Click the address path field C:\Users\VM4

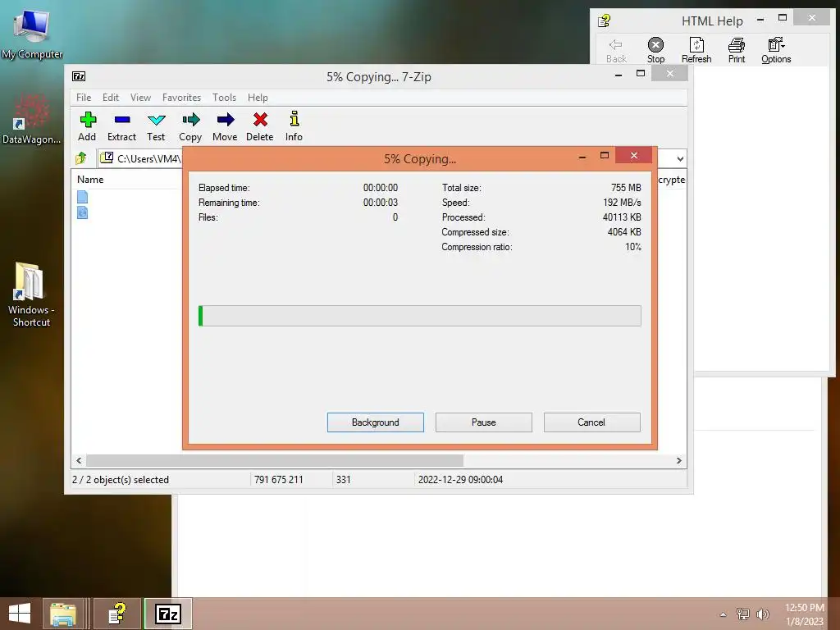149,158
